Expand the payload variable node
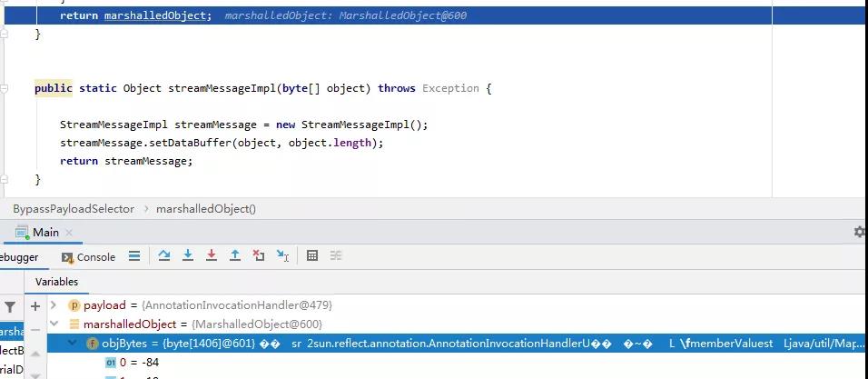 (x=54, y=304)
